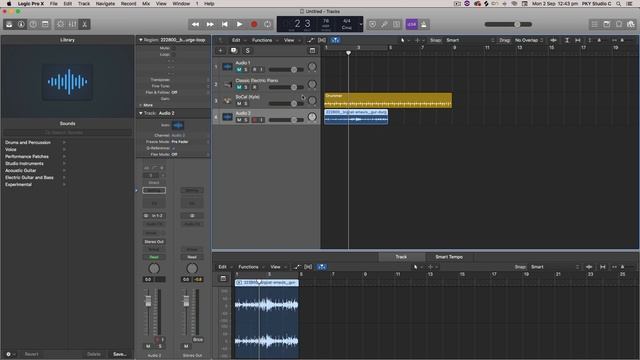Switch to the Smart Tempo tab
Viewport: 640px width, 360px height.
(x=449, y=257)
